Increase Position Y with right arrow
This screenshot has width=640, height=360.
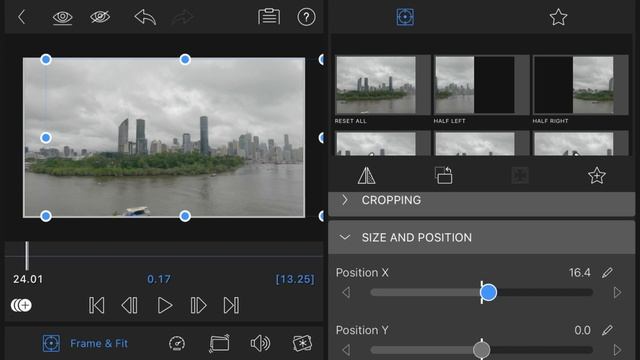coord(617,350)
